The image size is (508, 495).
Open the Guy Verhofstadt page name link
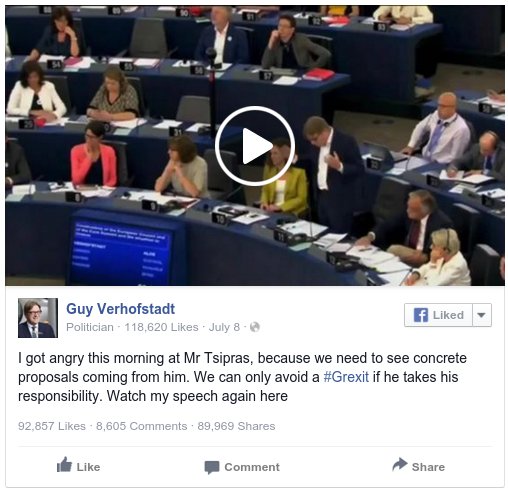120,309
